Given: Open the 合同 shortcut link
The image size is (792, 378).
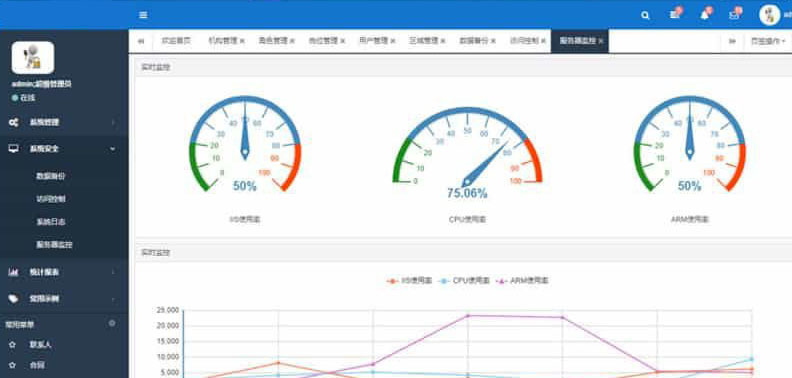Looking at the screenshot, I should [x=37, y=364].
